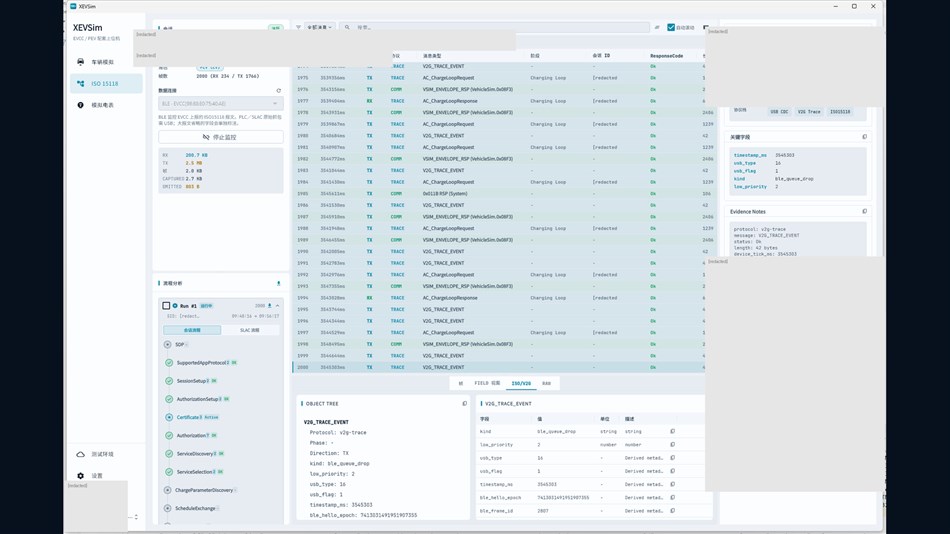
Task: Switch to the FIELD 视图 tab
Action: 487,383
